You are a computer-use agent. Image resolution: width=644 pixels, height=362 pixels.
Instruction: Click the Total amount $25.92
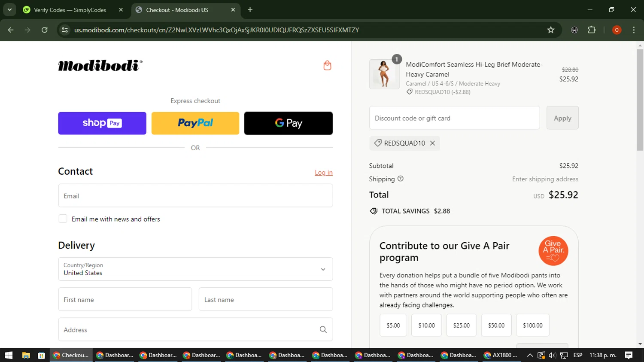563,195
